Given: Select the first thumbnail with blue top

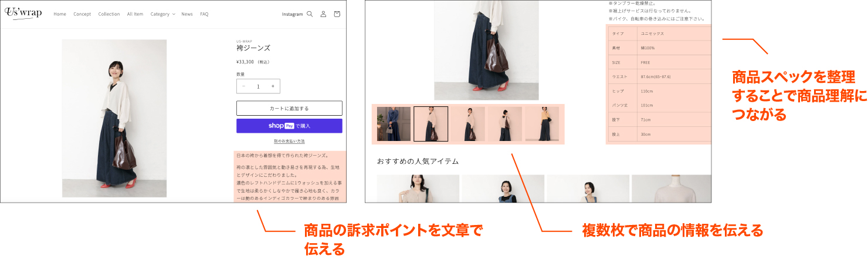Looking at the screenshot, I should 394,124.
